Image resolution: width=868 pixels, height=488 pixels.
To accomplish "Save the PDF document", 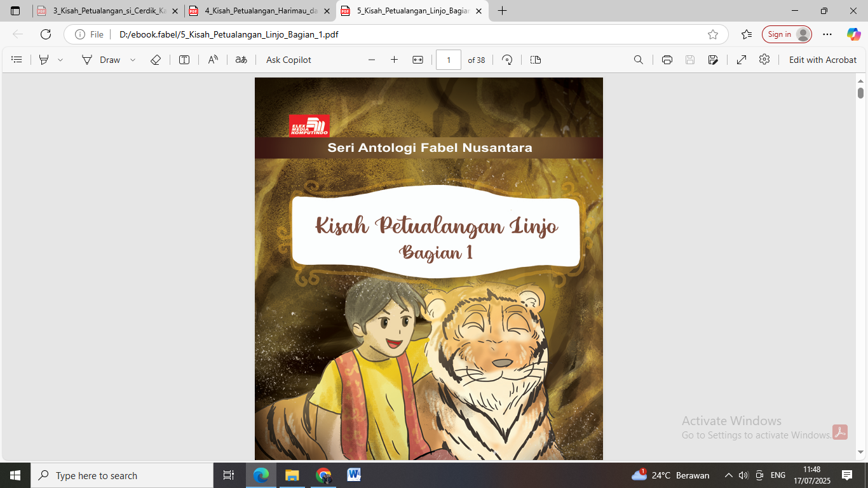I will coord(689,59).
